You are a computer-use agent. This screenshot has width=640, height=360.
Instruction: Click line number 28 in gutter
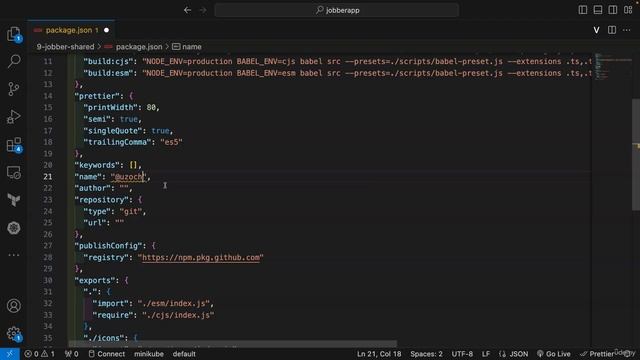tap(48, 258)
